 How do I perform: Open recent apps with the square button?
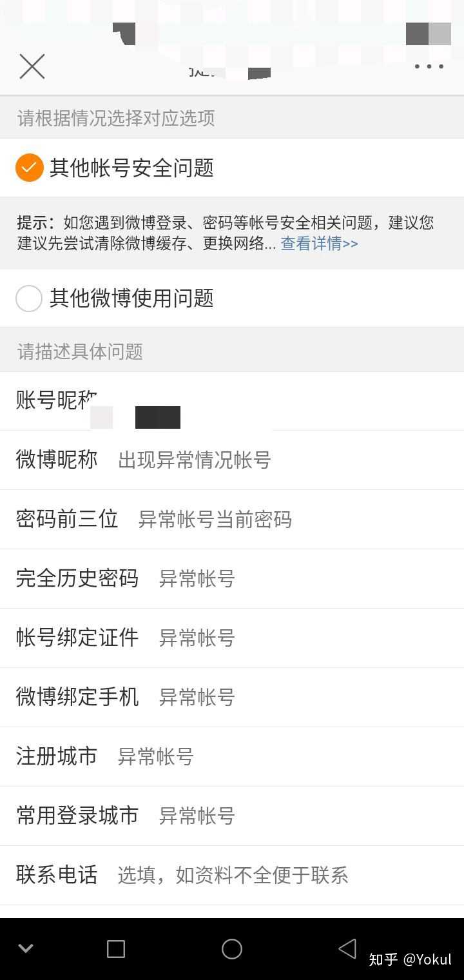pyautogui.click(x=116, y=948)
